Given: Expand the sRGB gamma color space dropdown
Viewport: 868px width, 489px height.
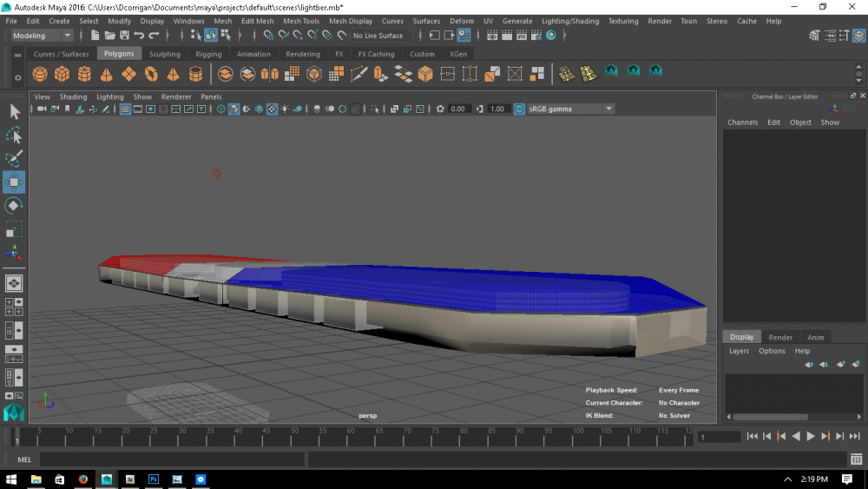Looking at the screenshot, I should [608, 109].
